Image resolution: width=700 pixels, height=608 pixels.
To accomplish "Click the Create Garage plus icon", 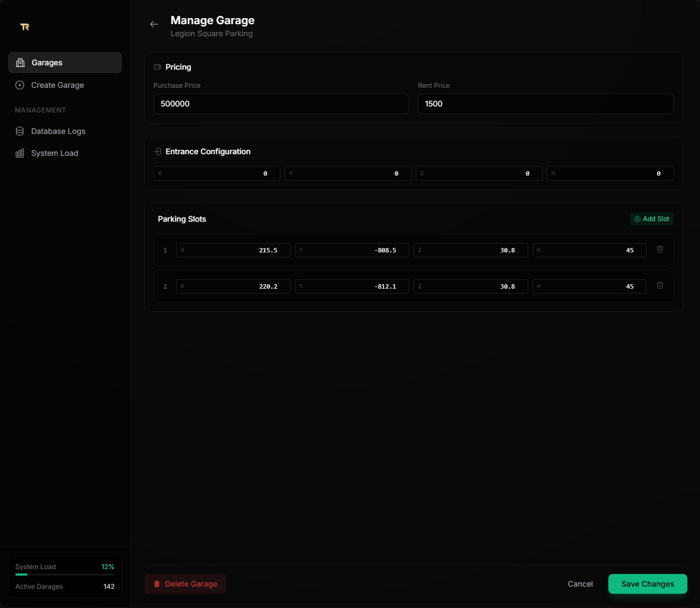I will click(x=20, y=85).
